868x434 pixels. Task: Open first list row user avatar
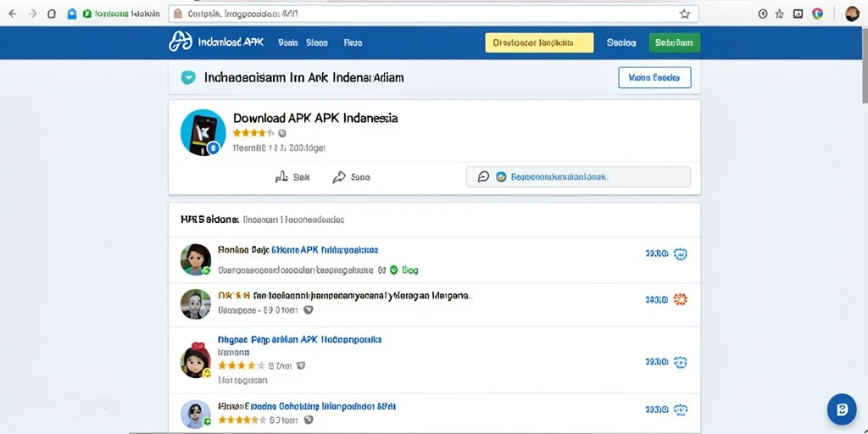(x=196, y=259)
